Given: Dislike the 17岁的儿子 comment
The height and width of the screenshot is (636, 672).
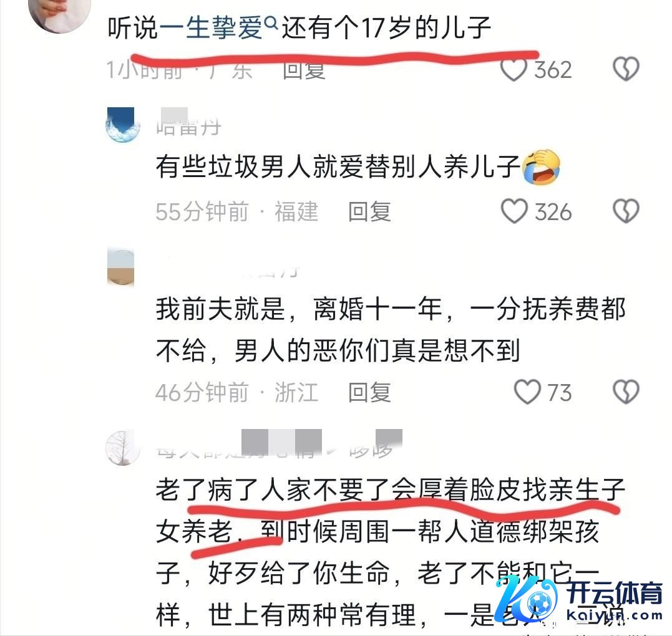Looking at the screenshot, I should (x=626, y=69).
